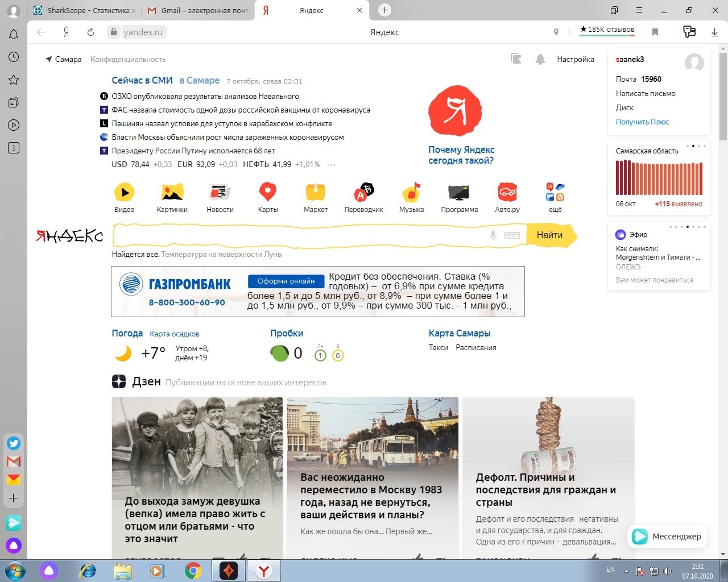Open the Новости service icon
The image size is (728, 582).
tap(220, 192)
